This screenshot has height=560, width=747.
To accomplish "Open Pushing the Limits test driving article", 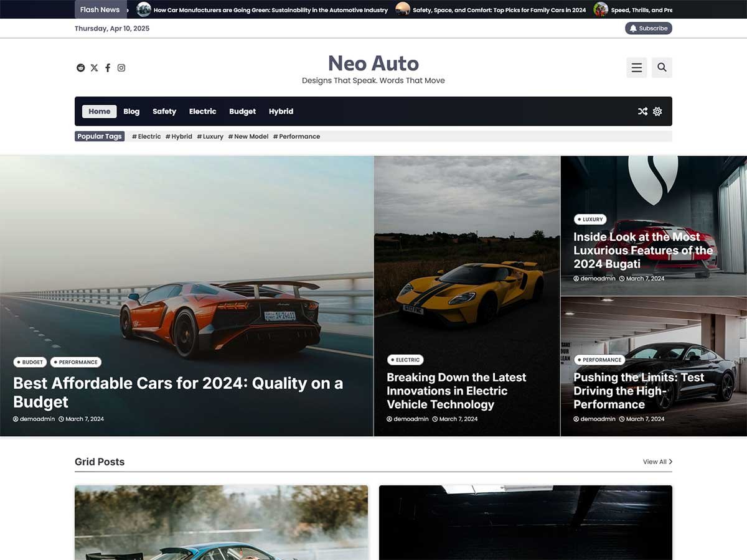I will point(639,391).
